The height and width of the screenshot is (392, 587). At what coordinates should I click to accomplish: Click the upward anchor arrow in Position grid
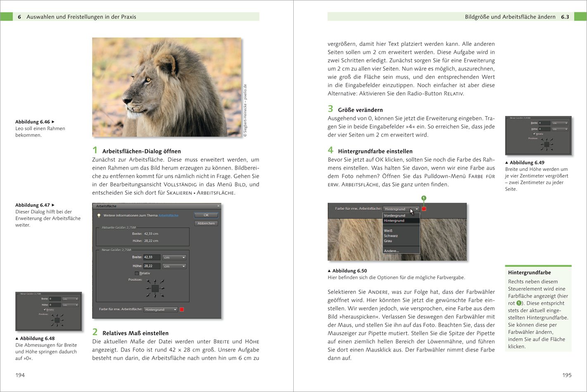pyautogui.click(x=155, y=281)
